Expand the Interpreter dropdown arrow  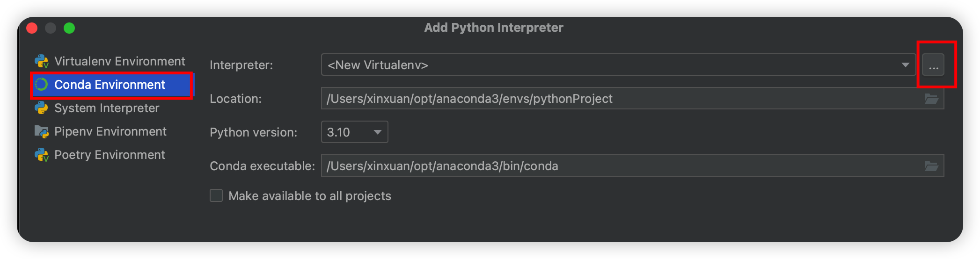tap(905, 65)
